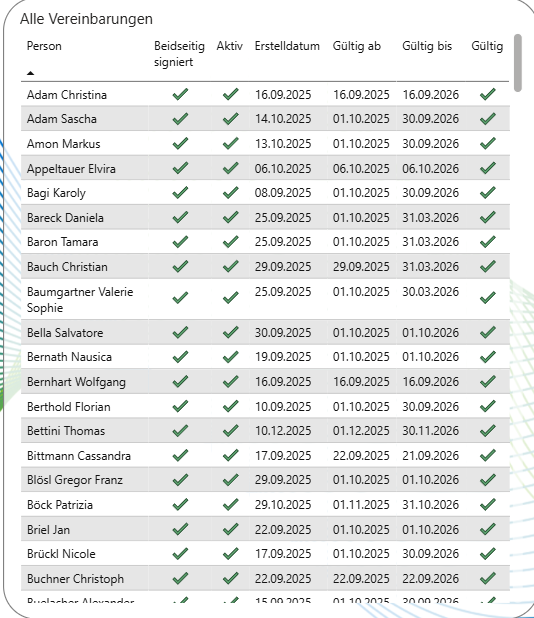The image size is (534, 618).
Task: Click Gültig checkmark for Bernhart Wolfgang
Action: pos(487,381)
